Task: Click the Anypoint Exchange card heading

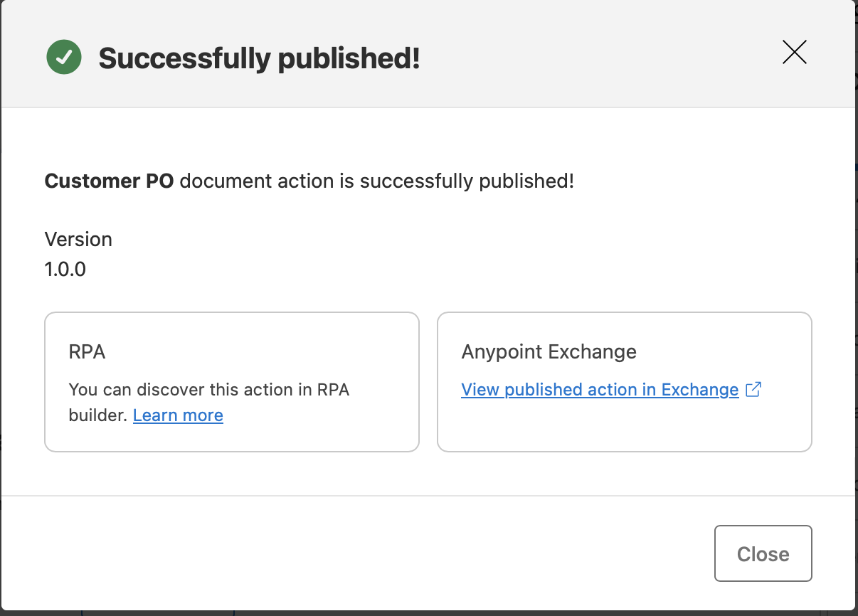Action: click(x=549, y=351)
